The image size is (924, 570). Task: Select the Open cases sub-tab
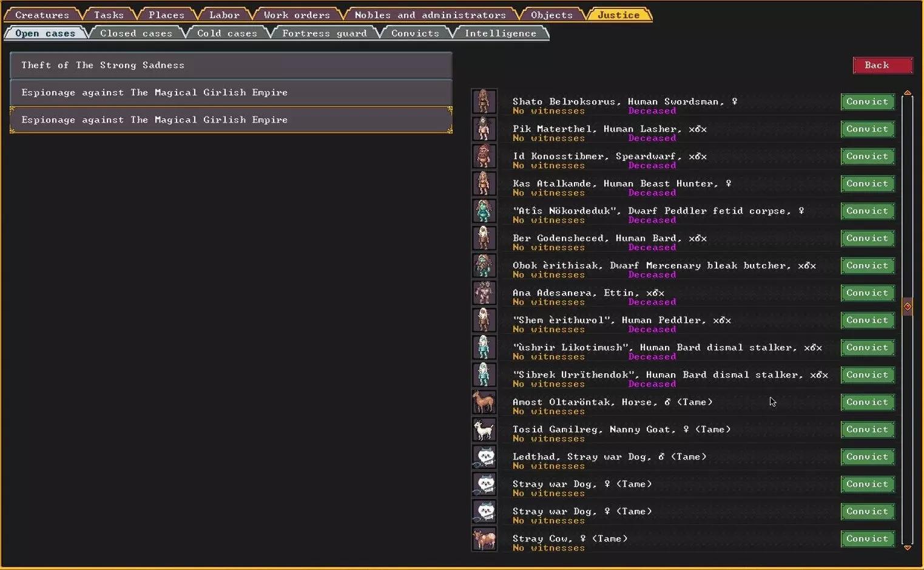[46, 33]
